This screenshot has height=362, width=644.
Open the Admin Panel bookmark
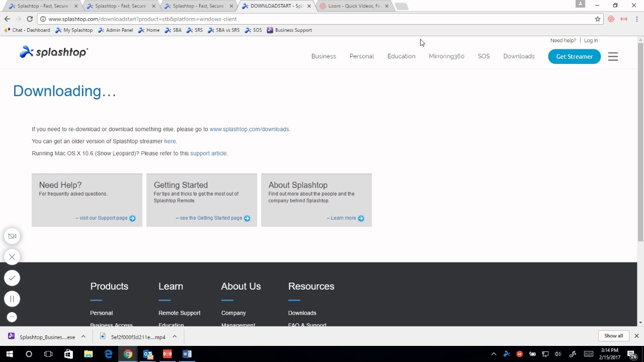(x=116, y=30)
